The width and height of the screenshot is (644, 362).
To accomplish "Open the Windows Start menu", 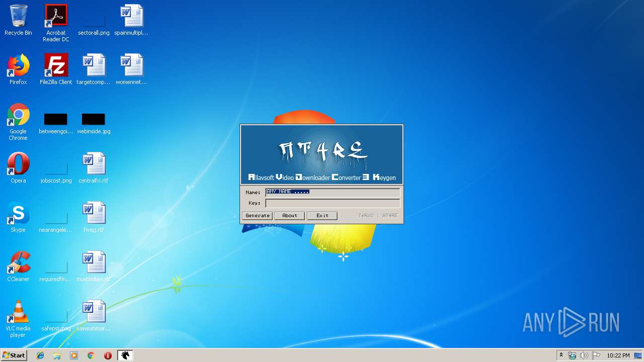I will click(14, 355).
